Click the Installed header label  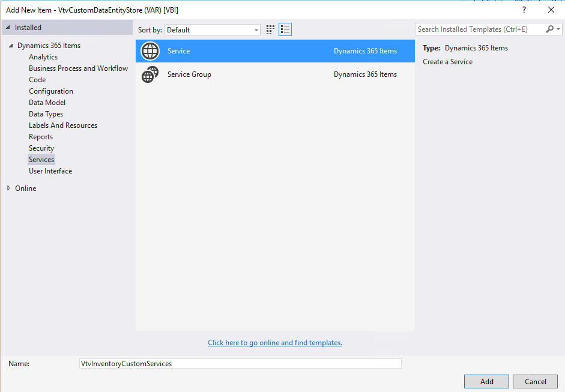(28, 28)
